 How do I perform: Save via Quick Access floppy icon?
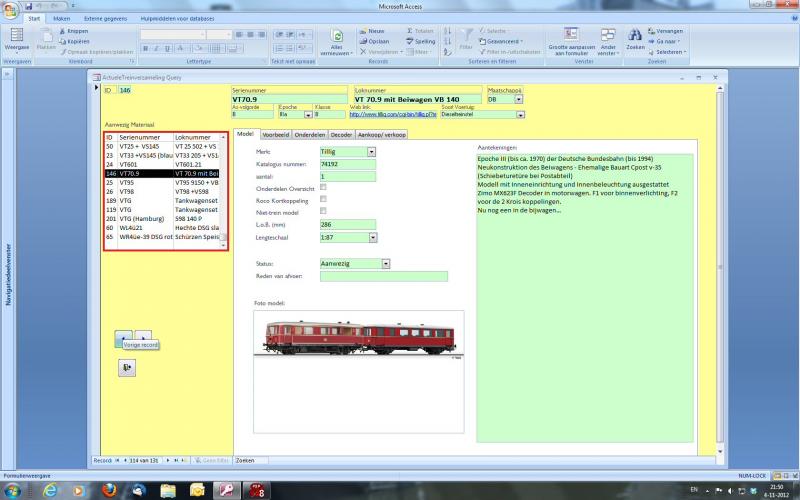[29, 6]
